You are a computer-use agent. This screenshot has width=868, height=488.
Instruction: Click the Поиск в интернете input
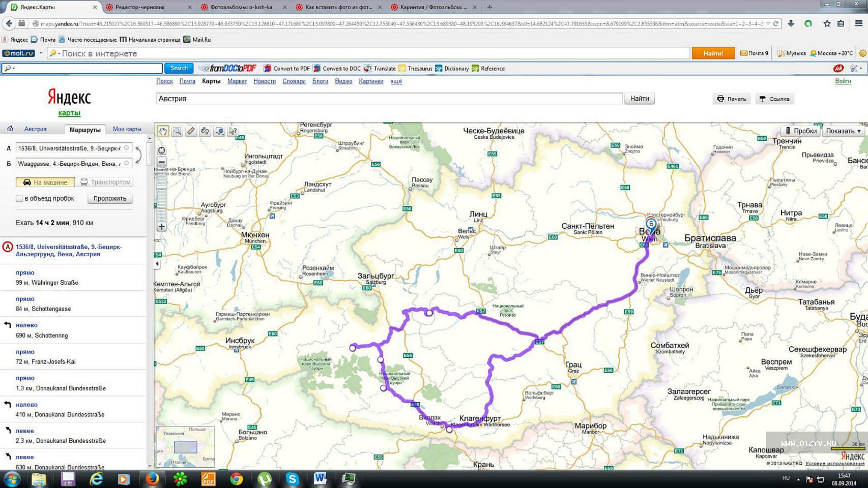(x=369, y=53)
